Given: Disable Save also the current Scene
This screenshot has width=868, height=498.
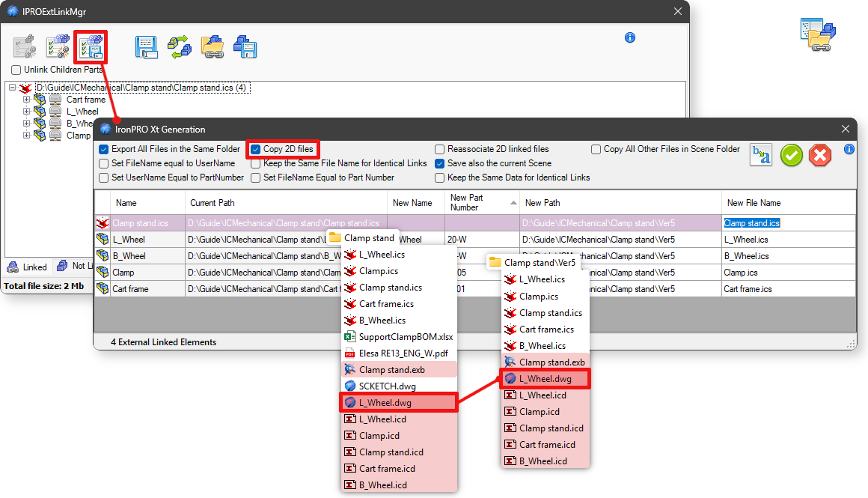Looking at the screenshot, I should pos(440,163).
